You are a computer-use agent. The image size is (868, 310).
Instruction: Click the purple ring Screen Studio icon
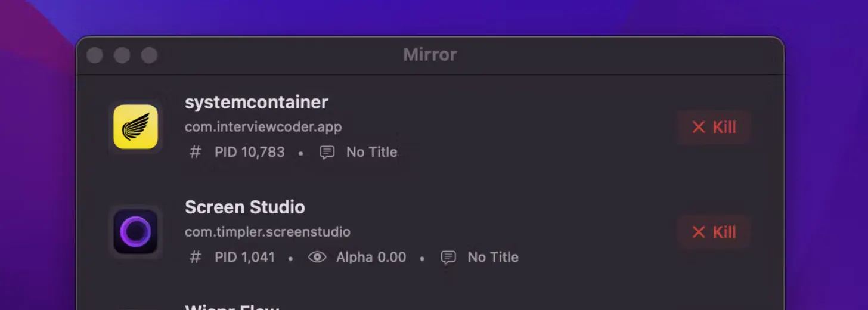point(135,231)
